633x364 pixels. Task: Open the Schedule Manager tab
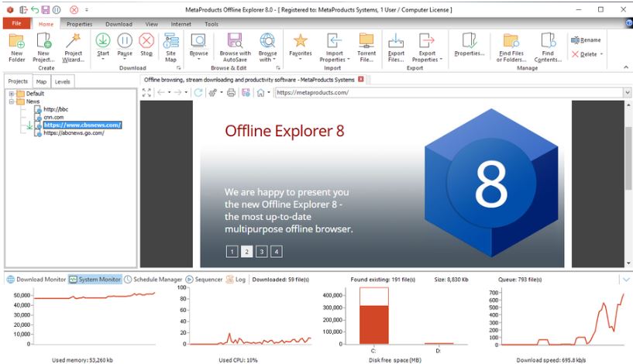pos(153,280)
